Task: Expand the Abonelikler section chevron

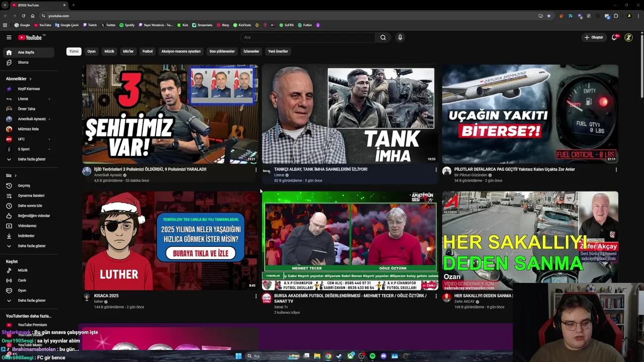Action: pos(30,79)
